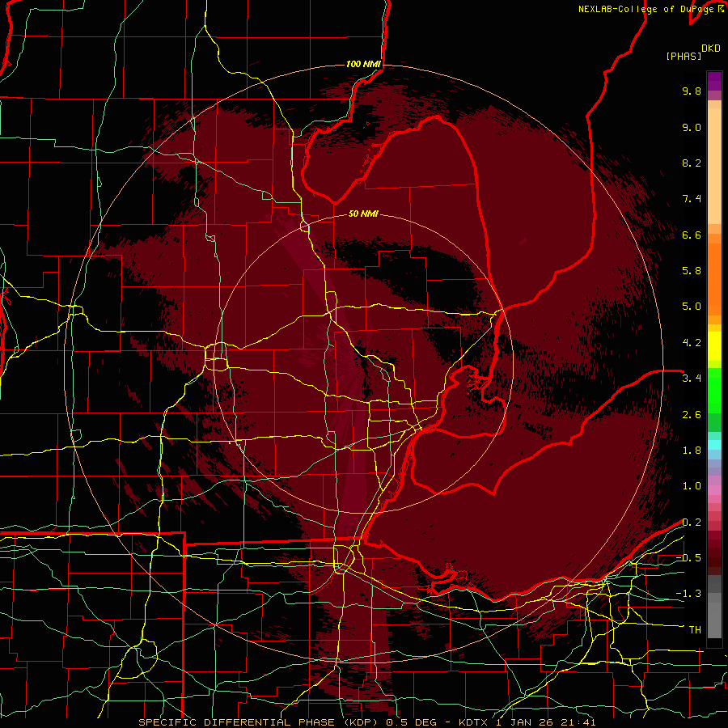The height and width of the screenshot is (728, 728).
Task: Click the 0.2 value on the color scale
Action: (692, 523)
